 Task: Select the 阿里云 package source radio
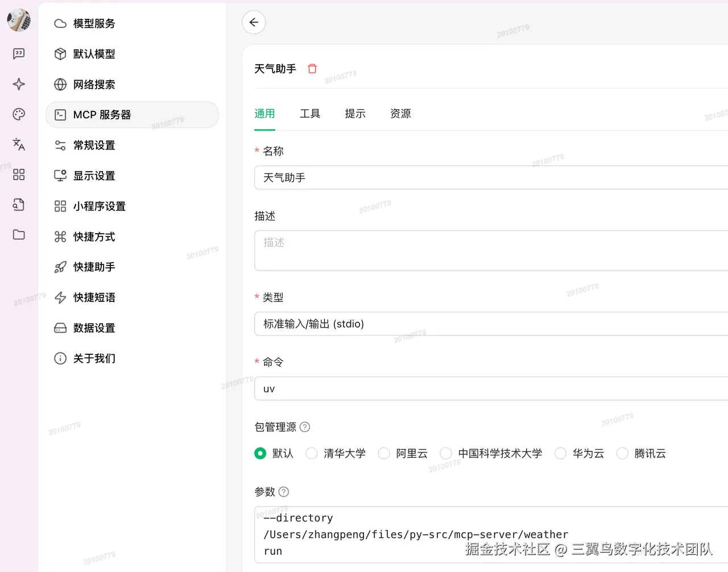click(x=384, y=453)
